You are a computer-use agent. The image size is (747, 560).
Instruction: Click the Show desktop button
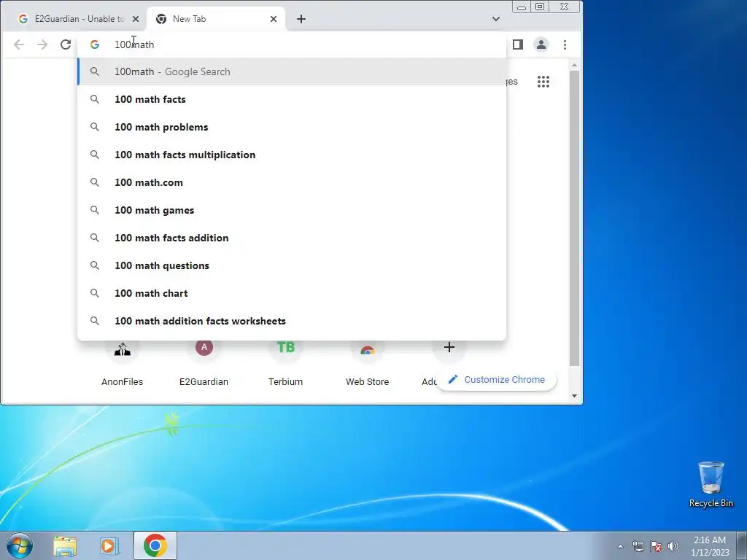pyautogui.click(x=742, y=545)
